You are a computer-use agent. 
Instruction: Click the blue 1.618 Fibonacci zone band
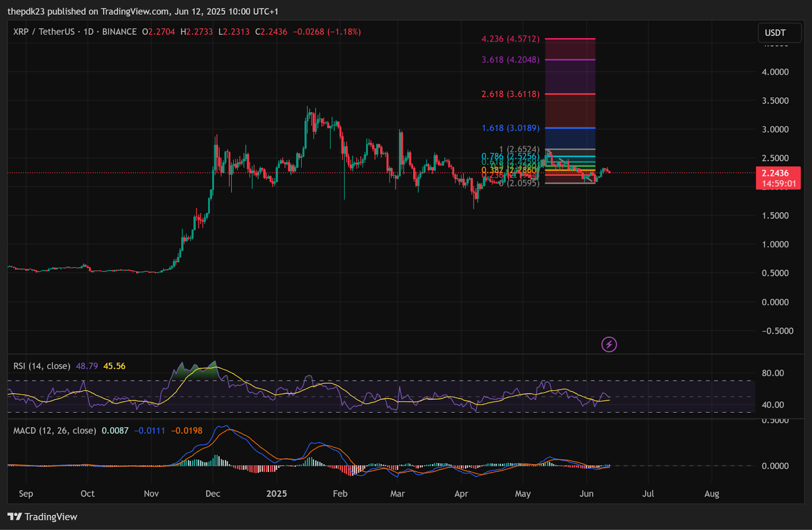(x=570, y=138)
